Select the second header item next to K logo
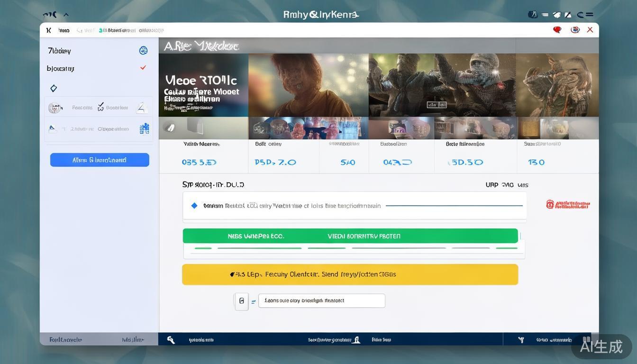The width and height of the screenshot is (637, 364). (64, 30)
